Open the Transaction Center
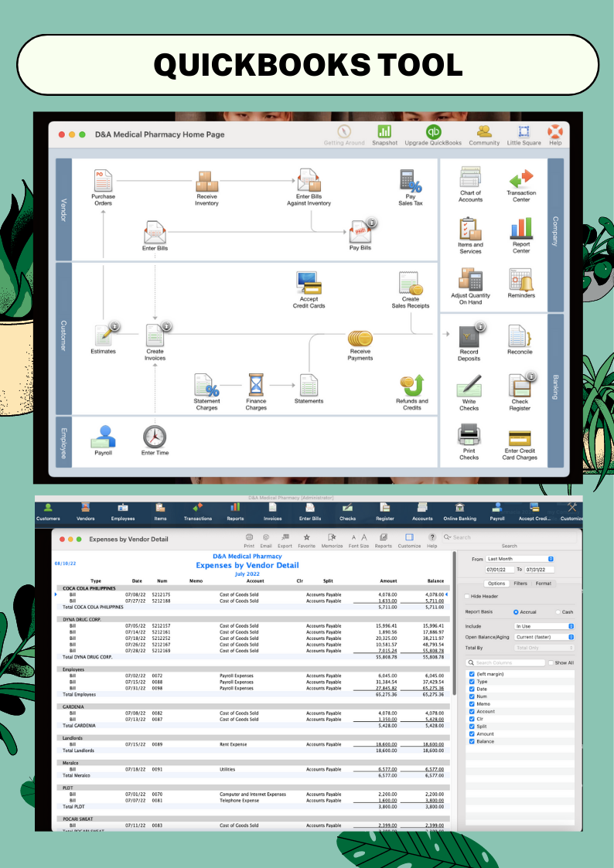 (x=521, y=179)
